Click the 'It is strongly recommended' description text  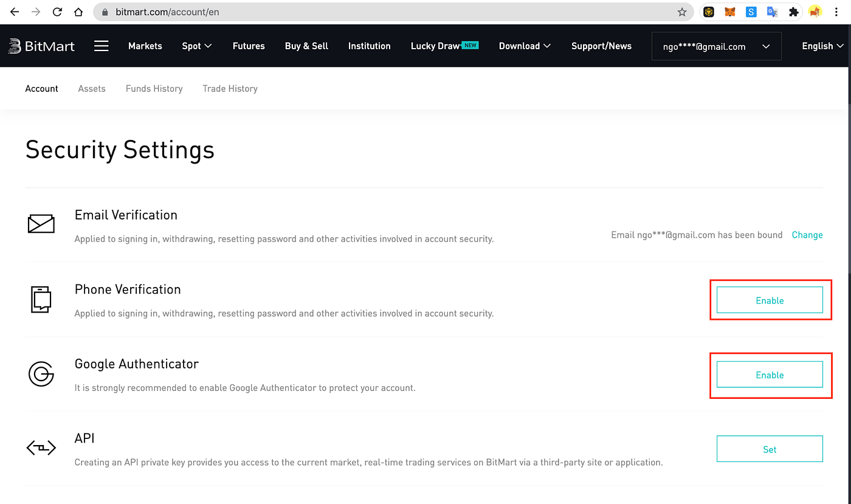click(245, 387)
